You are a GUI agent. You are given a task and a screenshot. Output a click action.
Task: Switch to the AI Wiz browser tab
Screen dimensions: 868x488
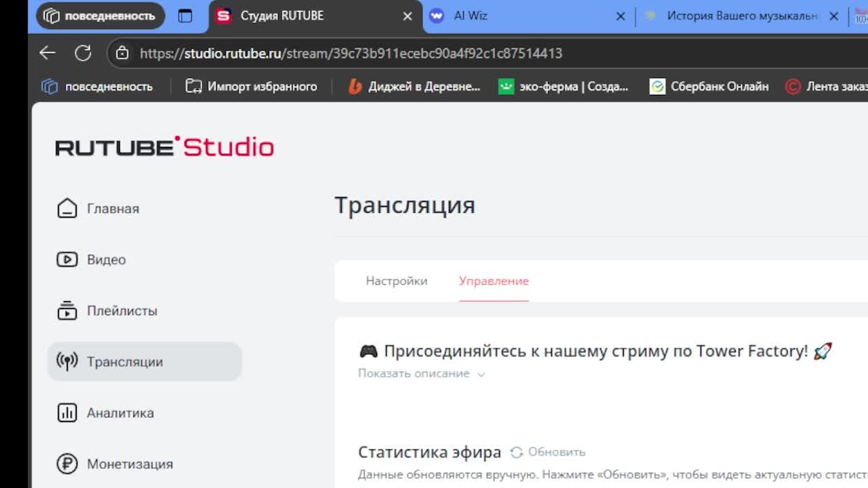click(x=529, y=16)
